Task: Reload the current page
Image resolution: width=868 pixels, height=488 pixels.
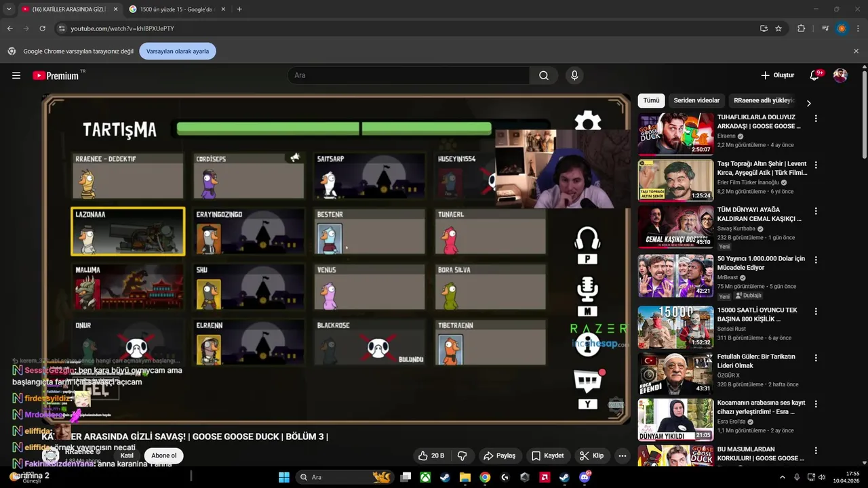Action: (42, 28)
